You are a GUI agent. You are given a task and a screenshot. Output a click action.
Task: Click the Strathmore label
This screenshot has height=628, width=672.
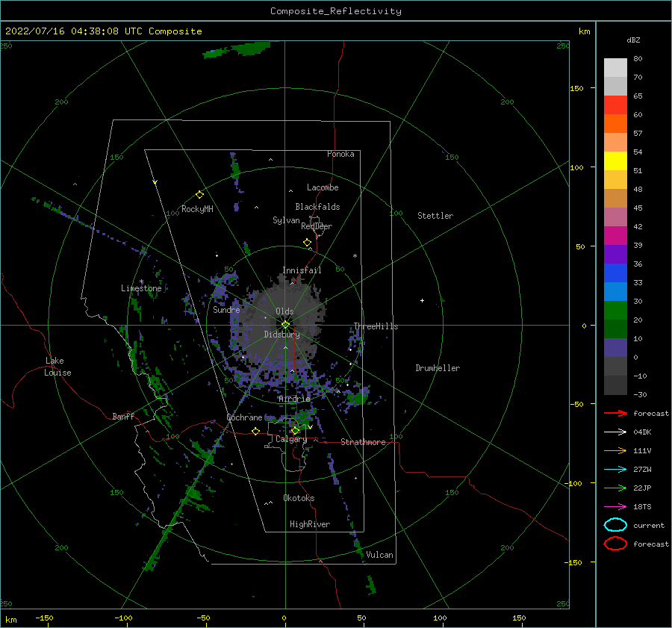[363, 442]
